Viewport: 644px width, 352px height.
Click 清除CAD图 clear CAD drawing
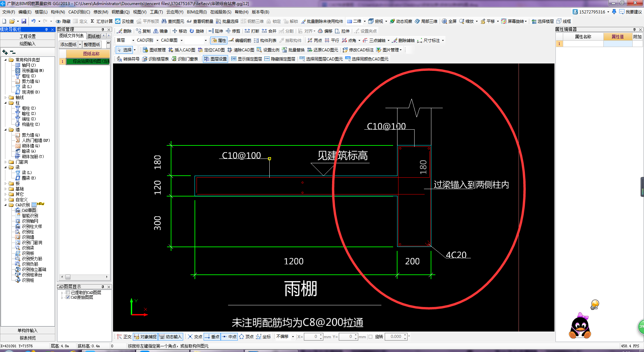[240, 50]
